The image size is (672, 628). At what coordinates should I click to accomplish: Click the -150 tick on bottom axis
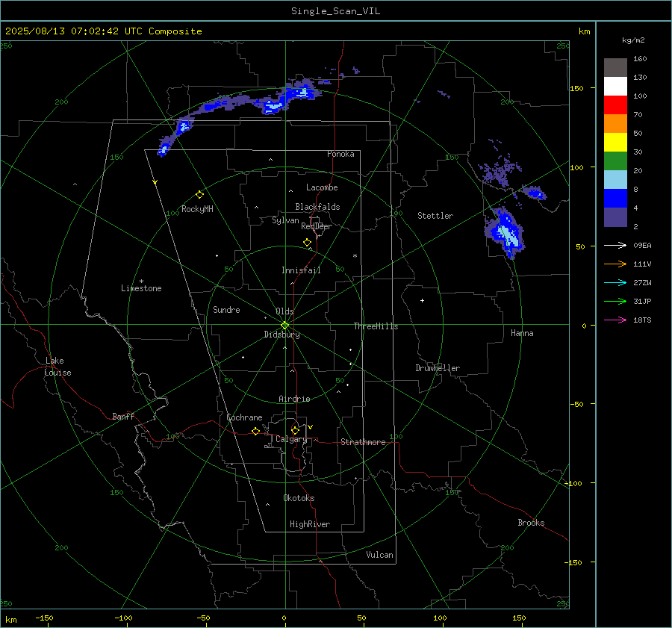44,618
